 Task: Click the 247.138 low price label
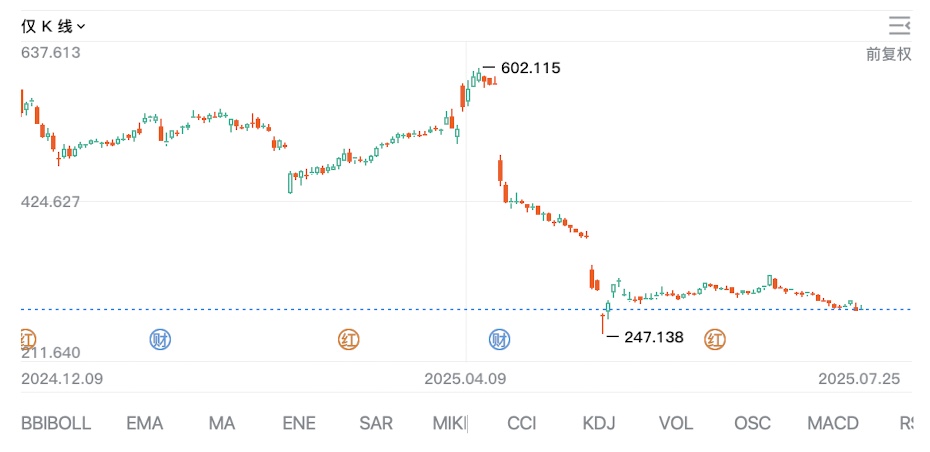point(653,337)
